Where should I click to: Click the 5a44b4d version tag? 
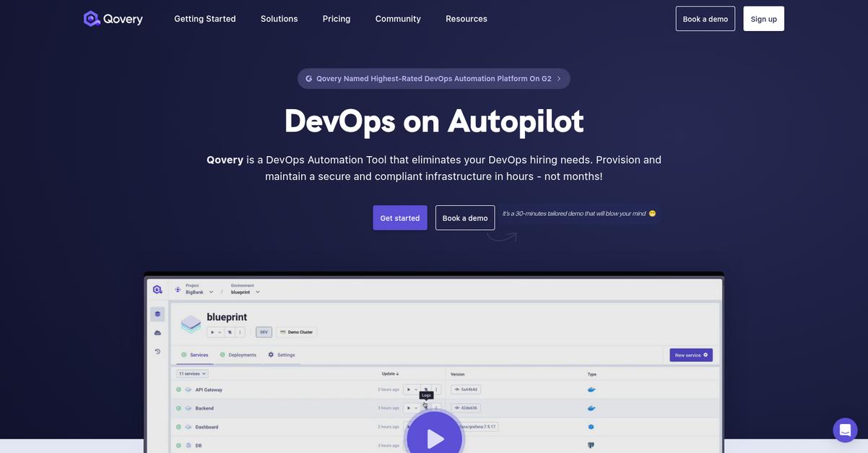[466, 389]
